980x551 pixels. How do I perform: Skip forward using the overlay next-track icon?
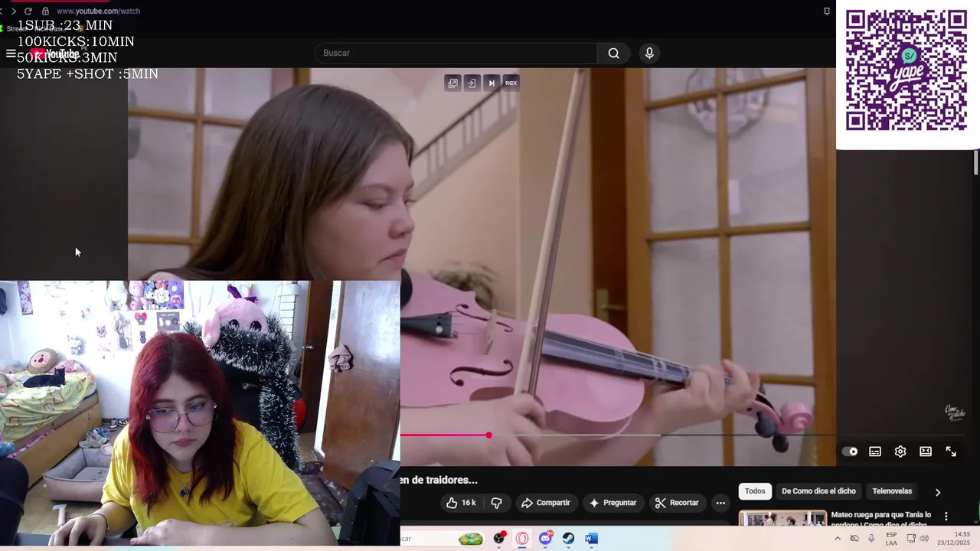pos(492,83)
